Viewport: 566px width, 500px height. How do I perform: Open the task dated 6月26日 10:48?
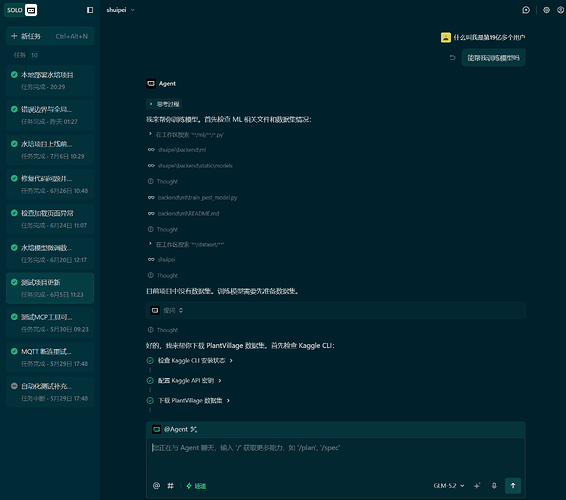click(x=50, y=184)
